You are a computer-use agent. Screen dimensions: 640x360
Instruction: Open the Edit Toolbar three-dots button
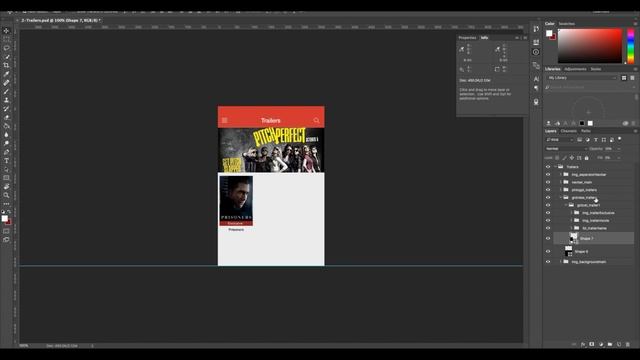pos(6,204)
